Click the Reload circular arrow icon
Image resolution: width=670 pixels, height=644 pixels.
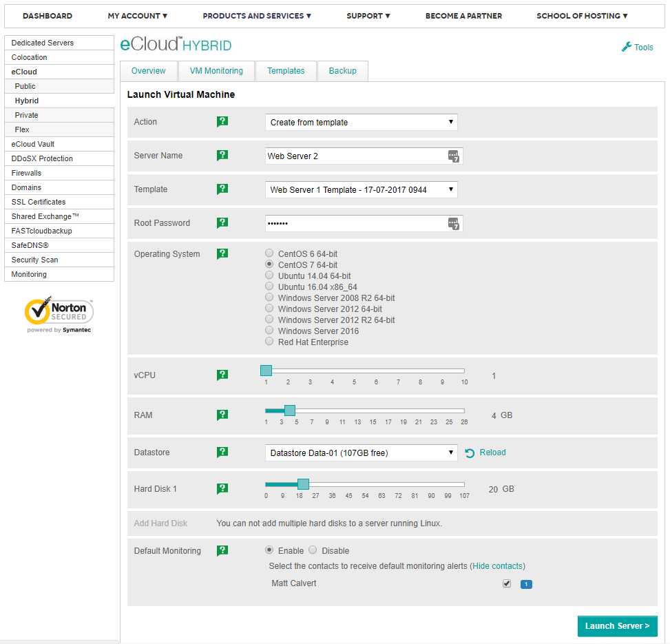(470, 453)
